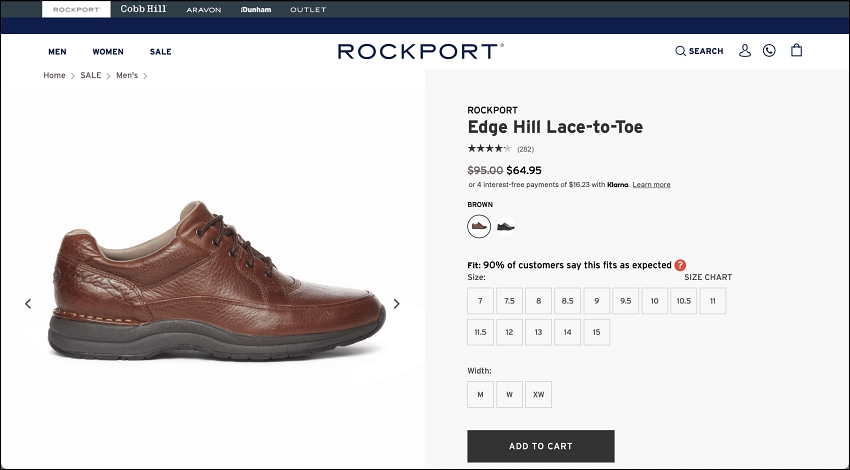Viewport: 850px width, 470px height.
Task: Choose width XW
Action: 538,395
